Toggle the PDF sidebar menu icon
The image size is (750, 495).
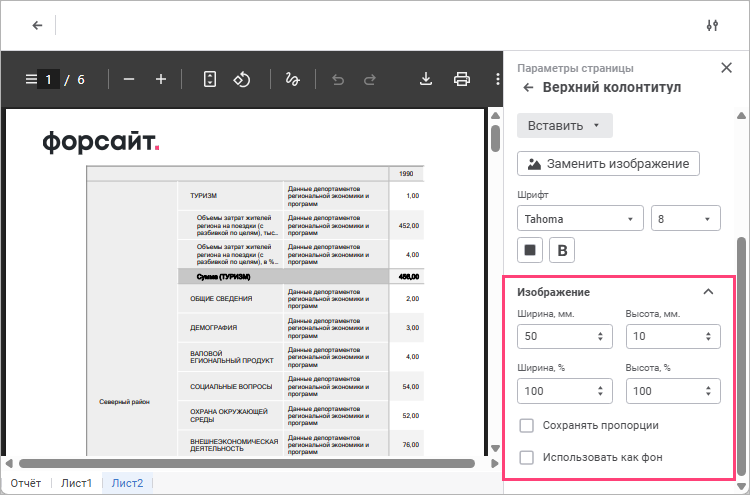[x=31, y=79]
